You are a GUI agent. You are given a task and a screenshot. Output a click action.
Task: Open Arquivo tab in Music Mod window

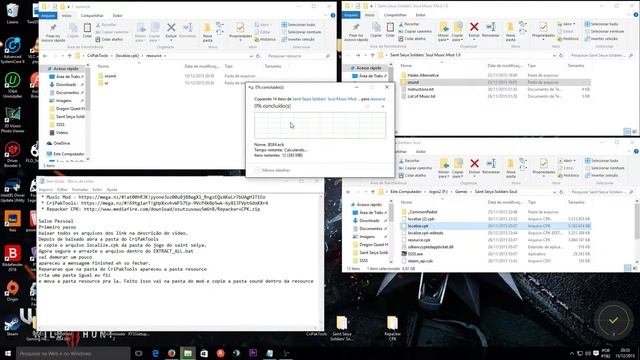point(351,15)
